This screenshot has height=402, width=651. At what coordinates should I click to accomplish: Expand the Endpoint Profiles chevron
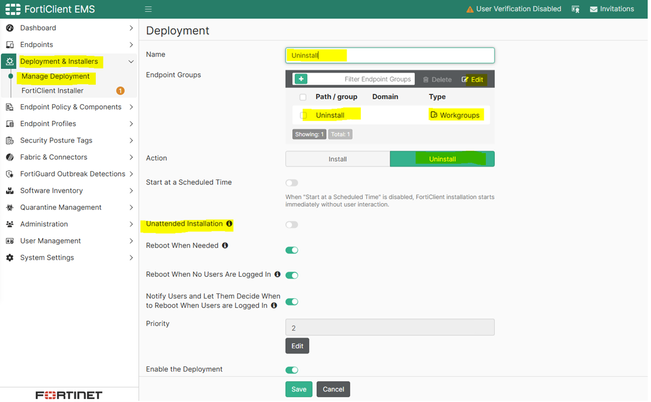click(x=131, y=124)
